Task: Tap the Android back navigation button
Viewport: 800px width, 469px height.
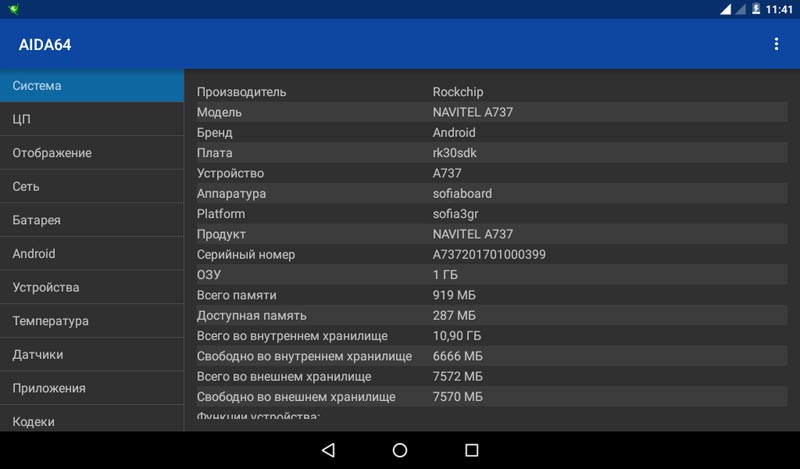Action: point(328,450)
